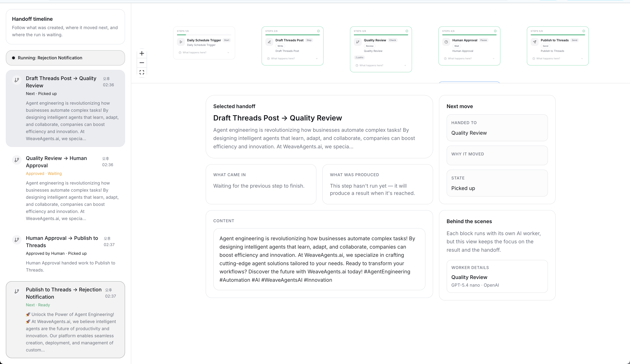Click the clock icon on Human Approval step
Viewport: 630px width, 364px height.
tap(446, 42)
